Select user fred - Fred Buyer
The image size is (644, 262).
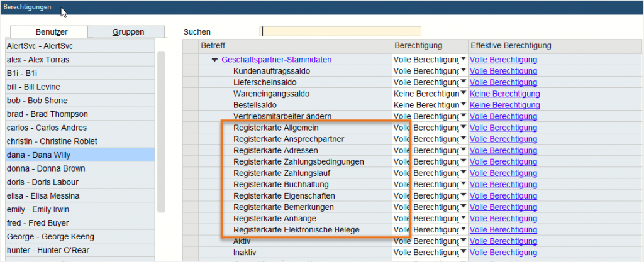[79, 223]
